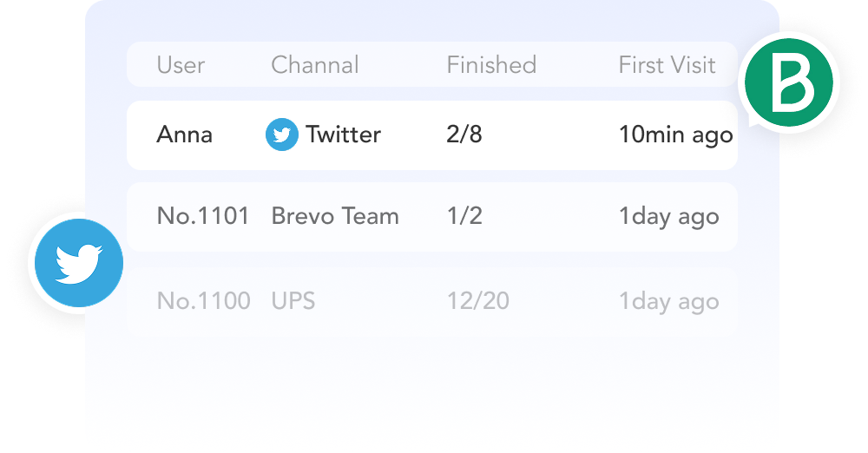Click the large green Brevo logo badge
The image size is (868, 453).
pos(790,83)
